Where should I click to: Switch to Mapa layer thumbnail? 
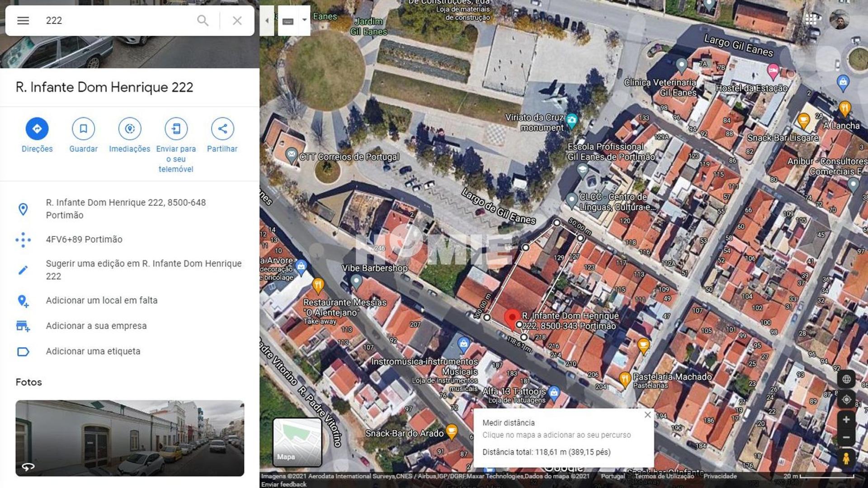[x=297, y=442]
